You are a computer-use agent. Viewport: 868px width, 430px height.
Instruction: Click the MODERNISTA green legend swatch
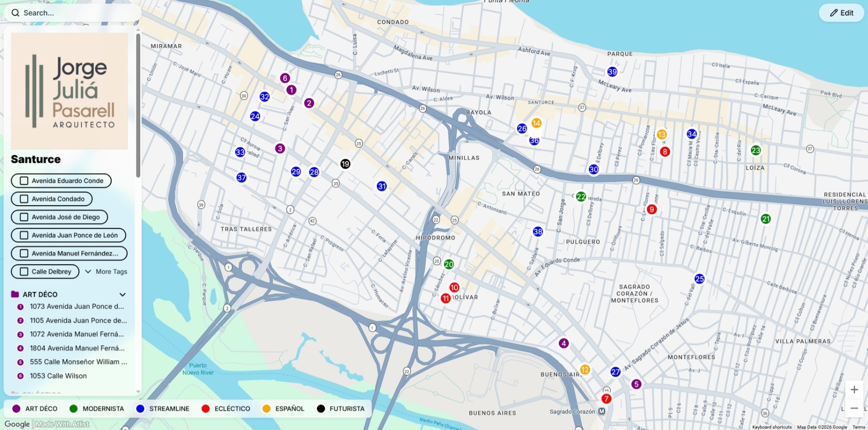74,409
